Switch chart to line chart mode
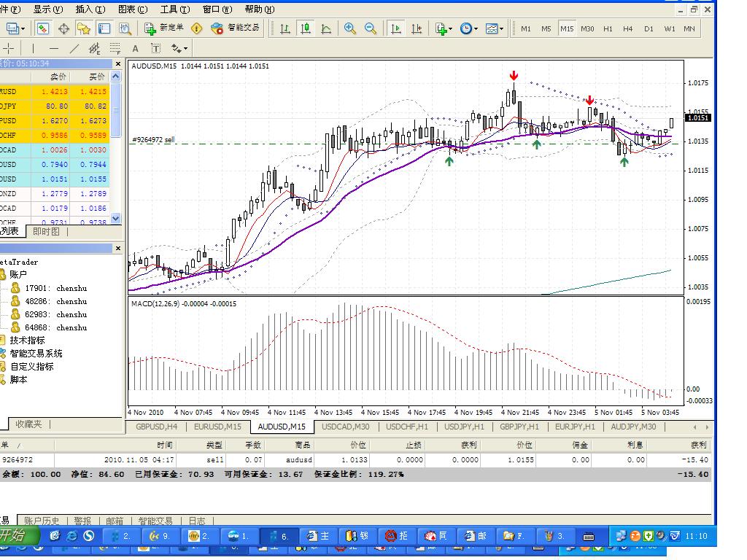Screen dimensions: 747x560 coord(326,29)
